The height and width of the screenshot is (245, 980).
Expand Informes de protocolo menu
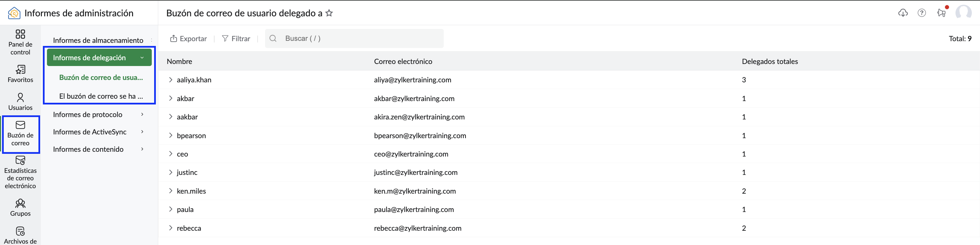[x=99, y=115]
